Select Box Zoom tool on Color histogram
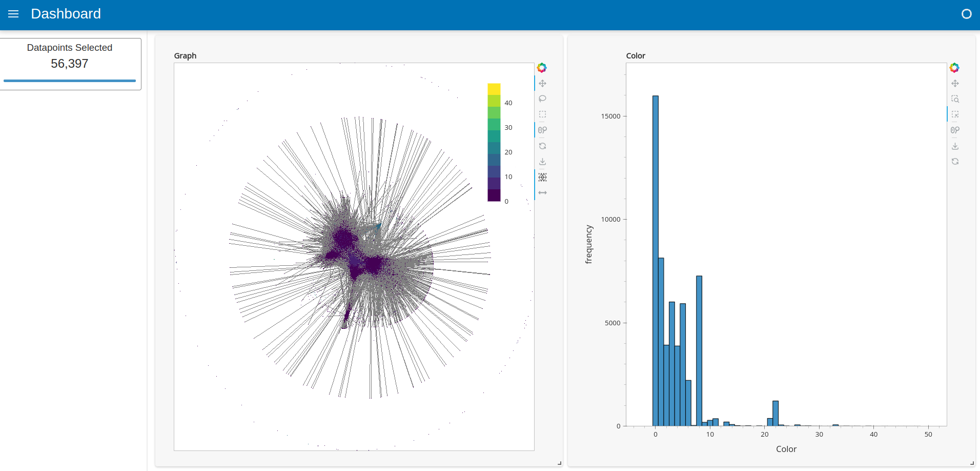The width and height of the screenshot is (980, 471). pos(955,99)
